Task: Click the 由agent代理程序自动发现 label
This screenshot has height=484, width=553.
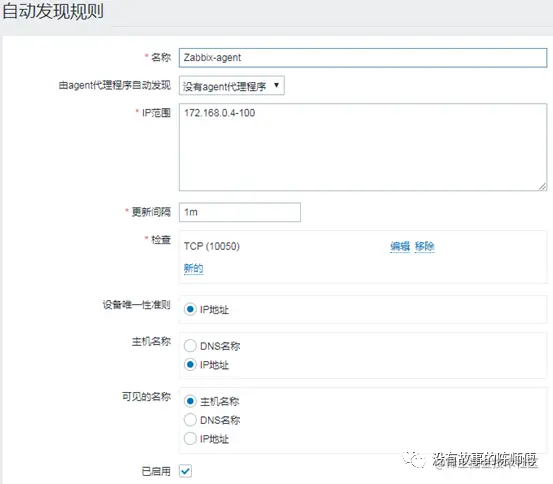Action: click(x=115, y=85)
